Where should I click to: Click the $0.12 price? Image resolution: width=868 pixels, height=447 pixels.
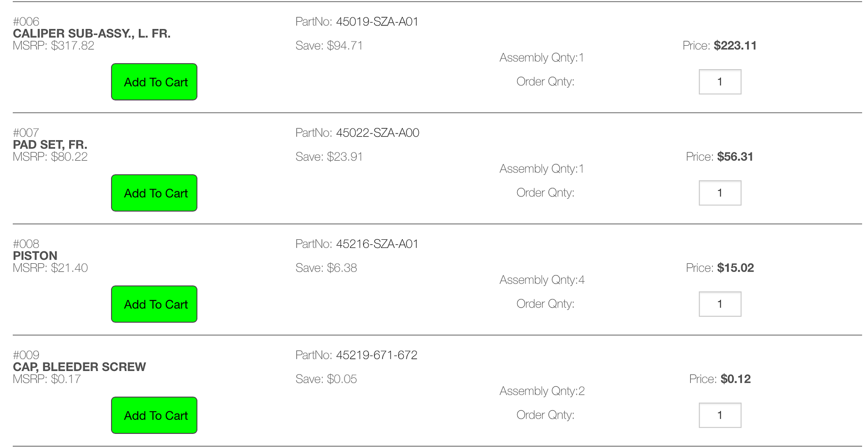(x=736, y=379)
